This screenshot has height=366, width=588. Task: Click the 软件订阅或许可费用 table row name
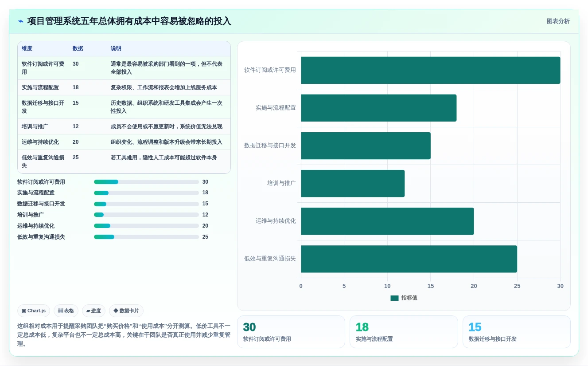pos(43,68)
